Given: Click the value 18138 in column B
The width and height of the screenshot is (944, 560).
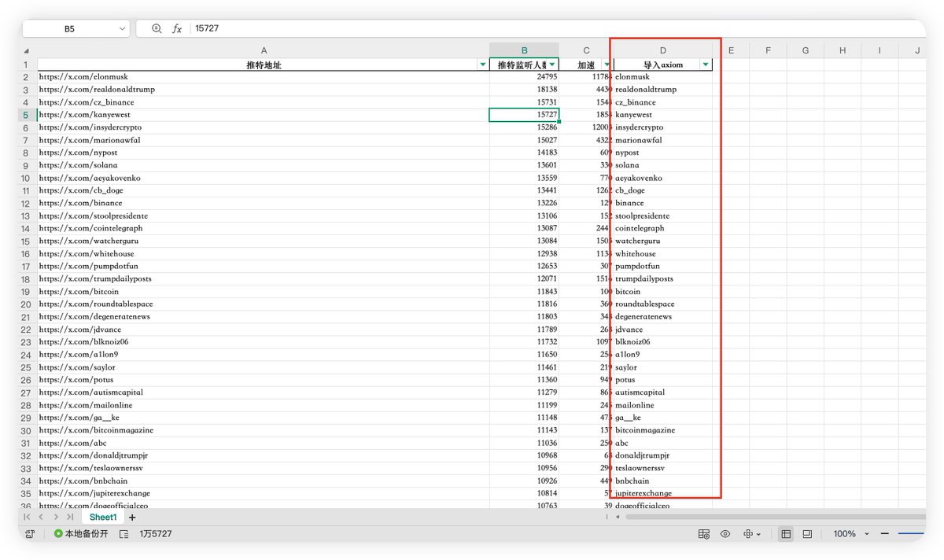Looking at the screenshot, I should coord(524,90).
